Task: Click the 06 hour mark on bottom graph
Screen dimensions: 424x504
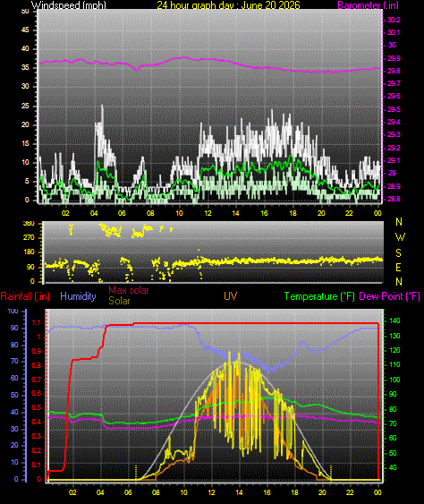Action: pos(128,492)
